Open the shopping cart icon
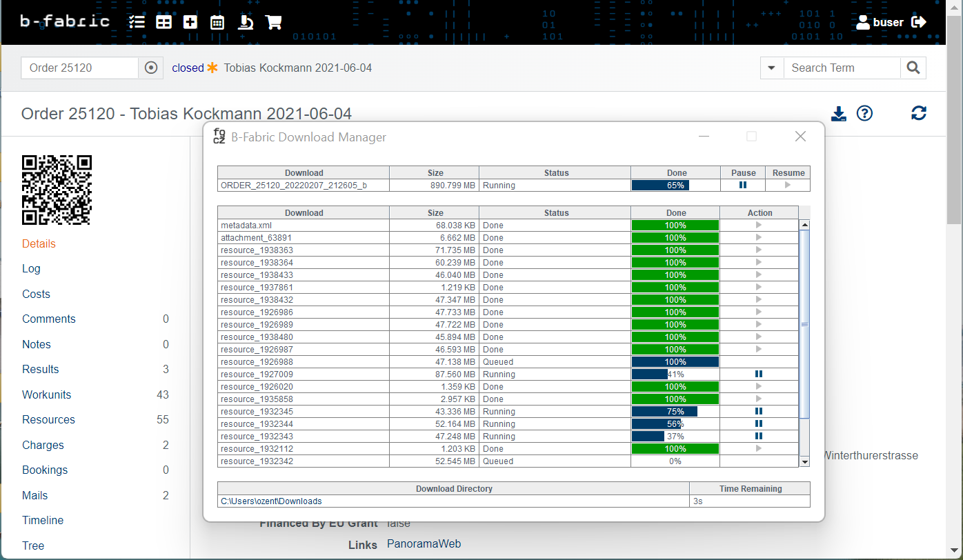 click(273, 22)
